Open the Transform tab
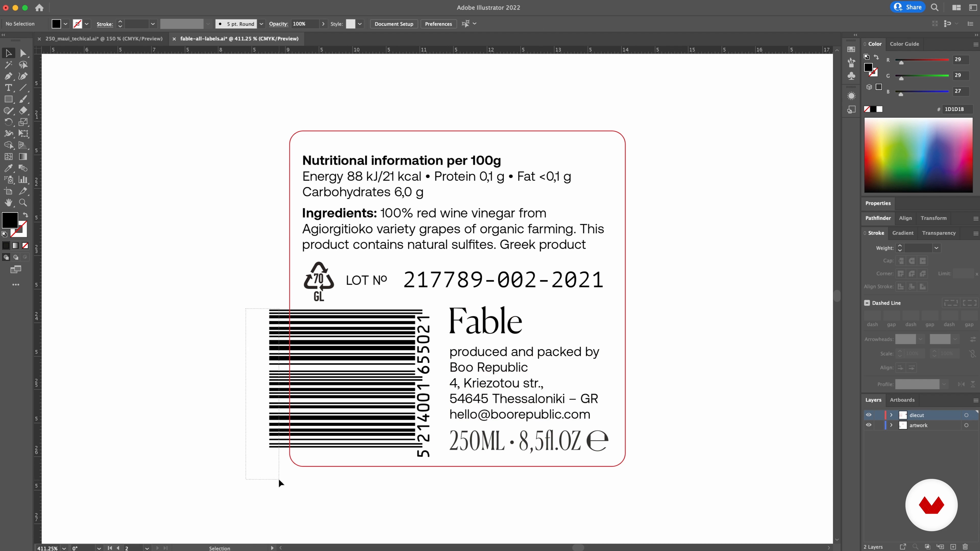Image resolution: width=980 pixels, height=551 pixels. point(934,218)
